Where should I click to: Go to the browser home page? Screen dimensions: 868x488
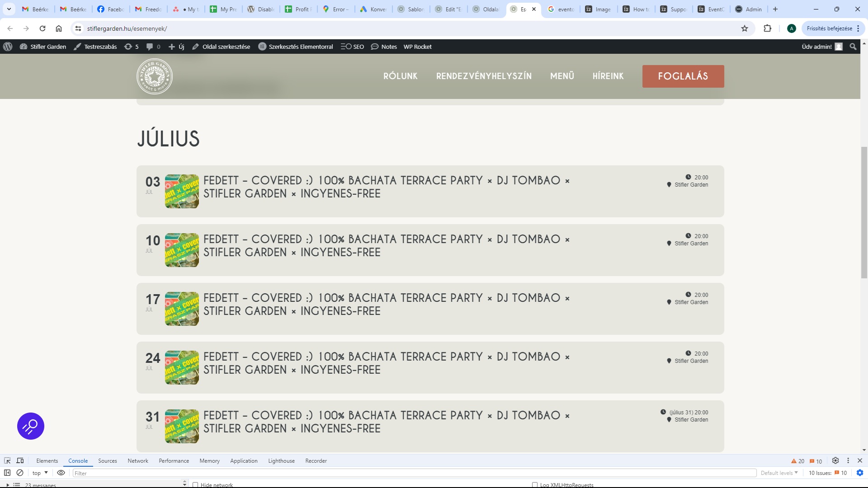[x=59, y=28]
